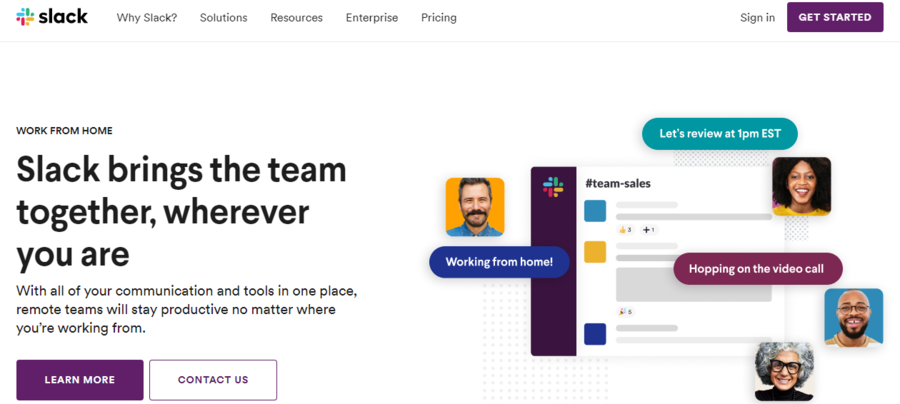
Task: Click the WORK FROM HOME label
Action: (64, 131)
